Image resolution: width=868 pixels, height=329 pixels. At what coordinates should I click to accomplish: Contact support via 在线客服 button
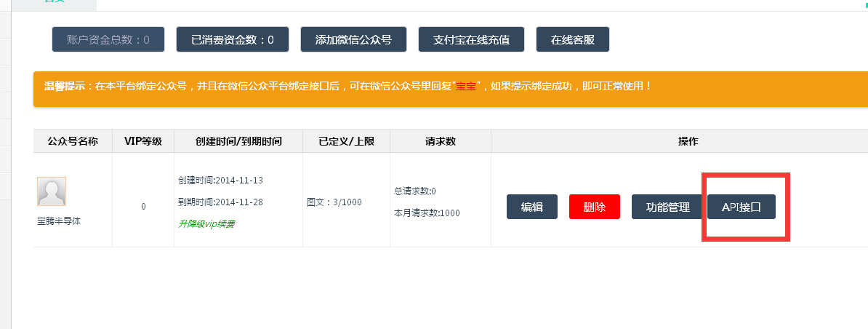point(572,39)
